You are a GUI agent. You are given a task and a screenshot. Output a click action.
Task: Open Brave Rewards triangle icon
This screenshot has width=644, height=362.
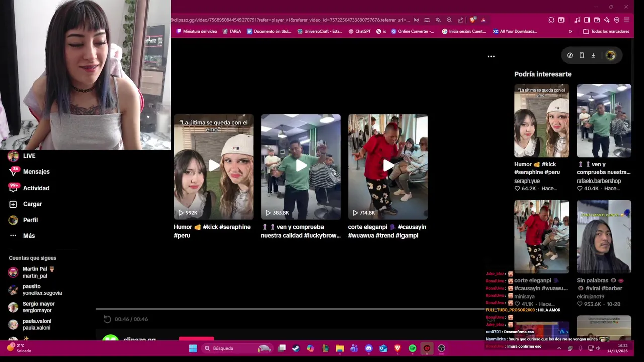[484, 20]
